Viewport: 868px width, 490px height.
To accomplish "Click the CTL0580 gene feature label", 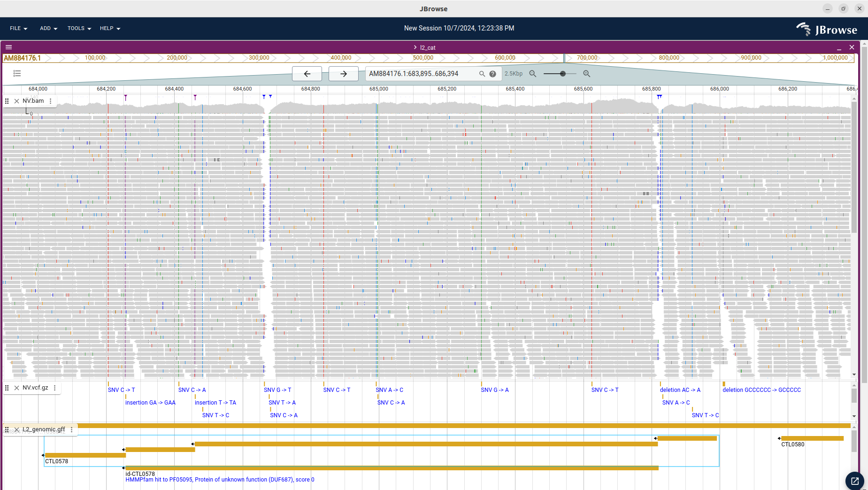I will pos(792,444).
